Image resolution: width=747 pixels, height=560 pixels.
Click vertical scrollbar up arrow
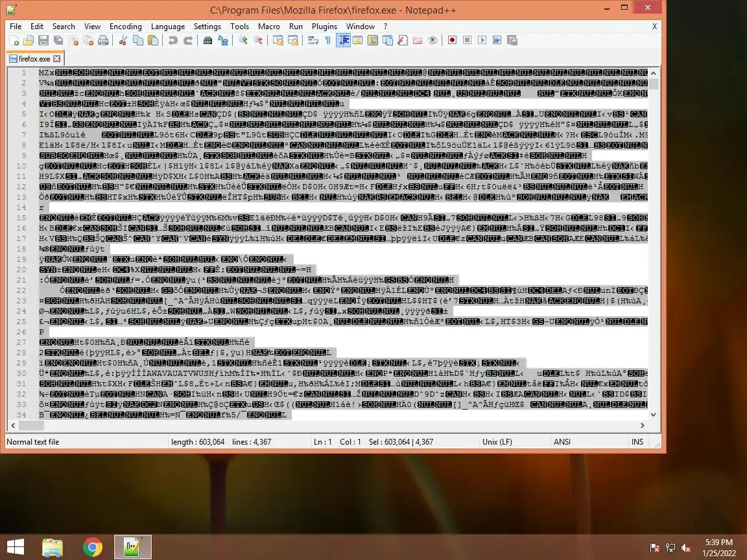point(653,73)
